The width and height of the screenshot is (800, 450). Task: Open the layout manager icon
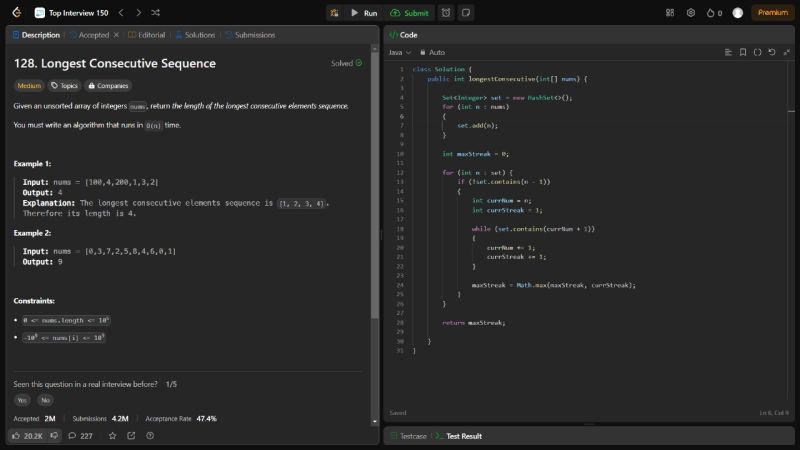point(670,13)
